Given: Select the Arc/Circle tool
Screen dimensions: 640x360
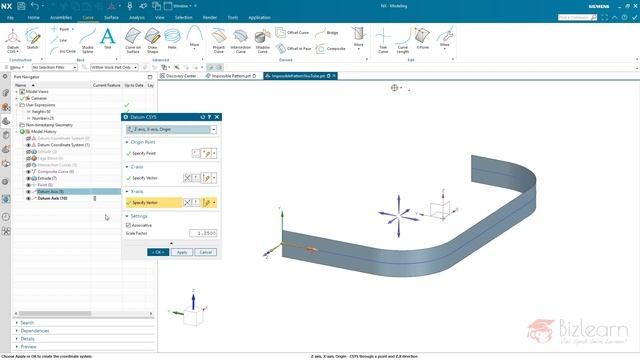Looking at the screenshot, I should [63, 51].
